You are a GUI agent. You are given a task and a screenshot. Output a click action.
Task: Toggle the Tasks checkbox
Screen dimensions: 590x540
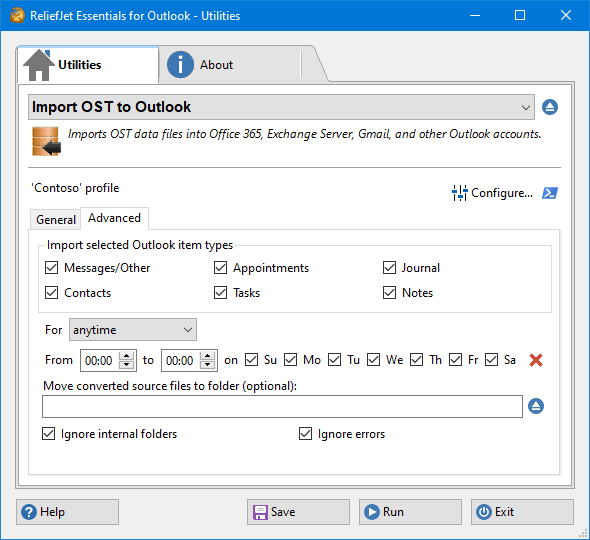(220, 293)
